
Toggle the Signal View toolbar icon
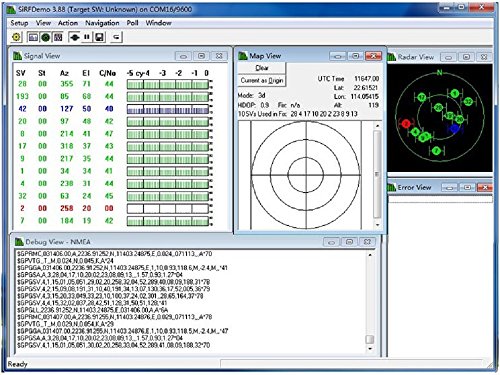tap(33, 37)
